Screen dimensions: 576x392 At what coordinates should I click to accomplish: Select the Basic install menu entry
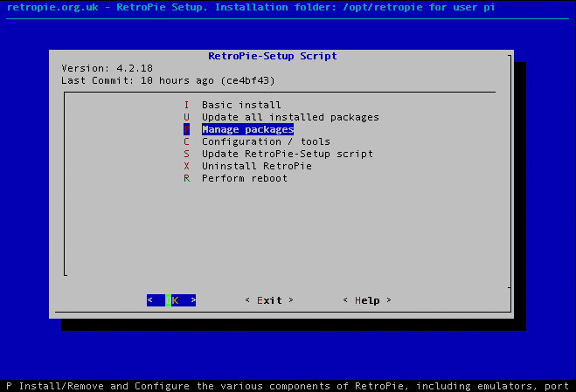[x=241, y=105]
